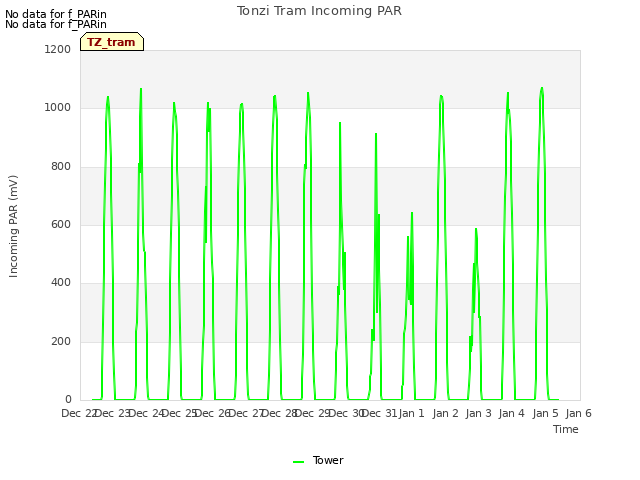
Task: Click the Time axis label
Action: pyautogui.click(x=566, y=429)
